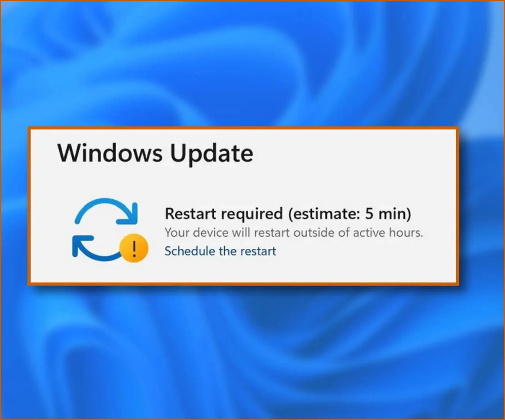Screen dimensions: 505x420
Task: Click the lower counter-clockwise arrow of sync icon
Action: (x=95, y=248)
